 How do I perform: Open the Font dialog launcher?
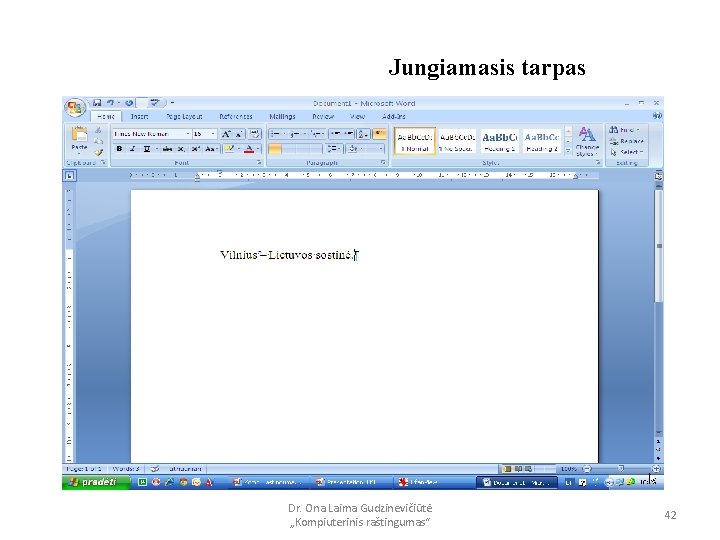coord(259,163)
